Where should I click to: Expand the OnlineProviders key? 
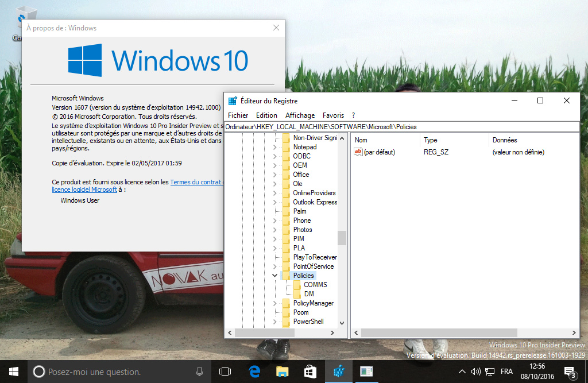tap(275, 193)
